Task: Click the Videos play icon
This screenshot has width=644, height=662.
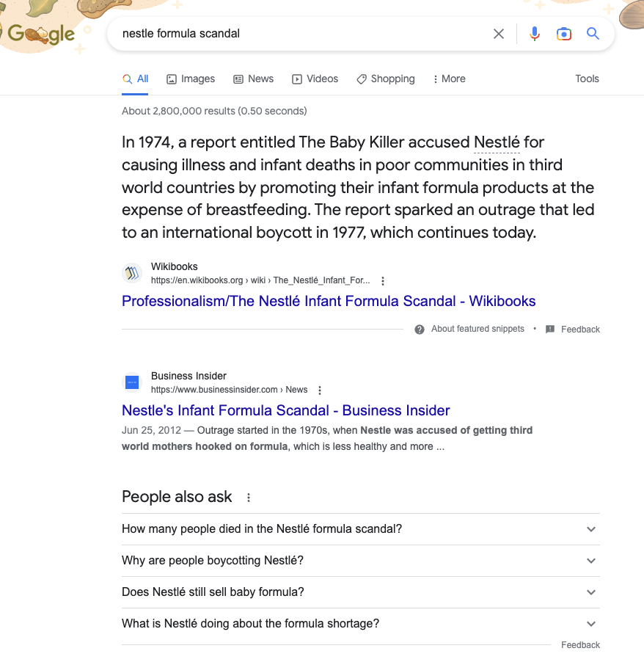Action: [297, 79]
